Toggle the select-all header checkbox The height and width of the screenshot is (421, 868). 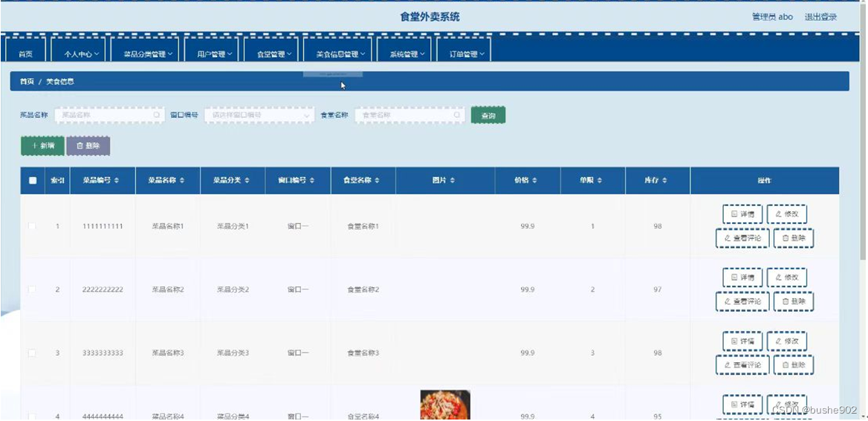33,181
